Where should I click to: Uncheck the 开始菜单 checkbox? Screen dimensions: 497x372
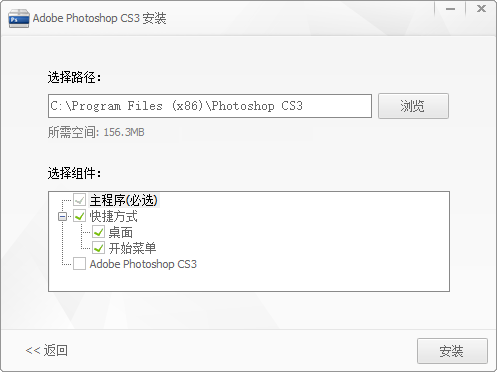pyautogui.click(x=98, y=248)
